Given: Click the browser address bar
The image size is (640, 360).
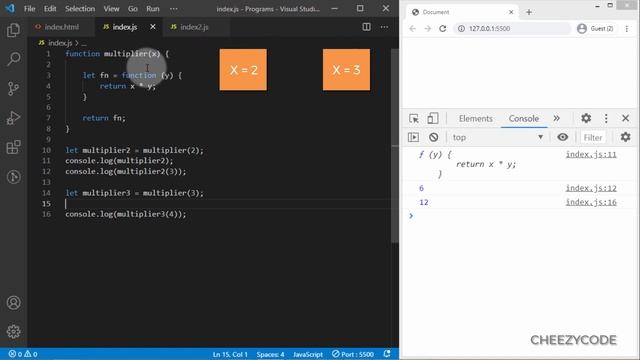Looking at the screenshot, I should pyautogui.click(x=513, y=29).
